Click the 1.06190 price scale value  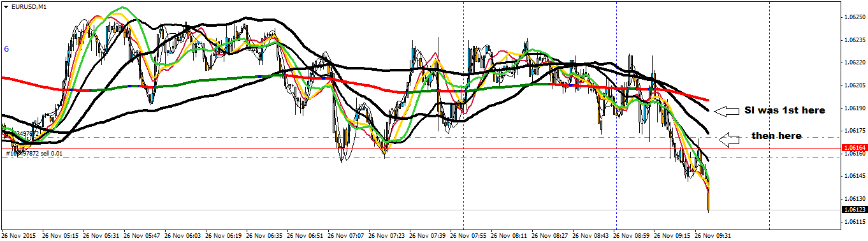coord(855,108)
